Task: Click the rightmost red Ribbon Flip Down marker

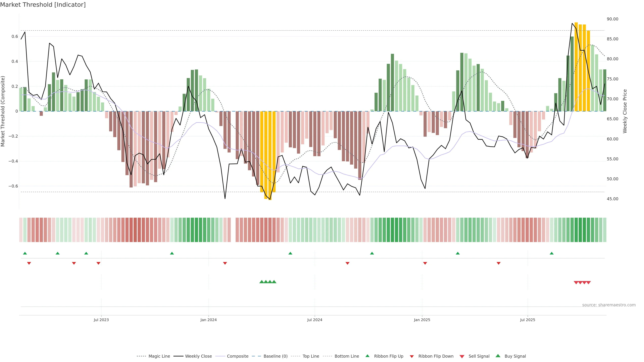Action: point(498,263)
